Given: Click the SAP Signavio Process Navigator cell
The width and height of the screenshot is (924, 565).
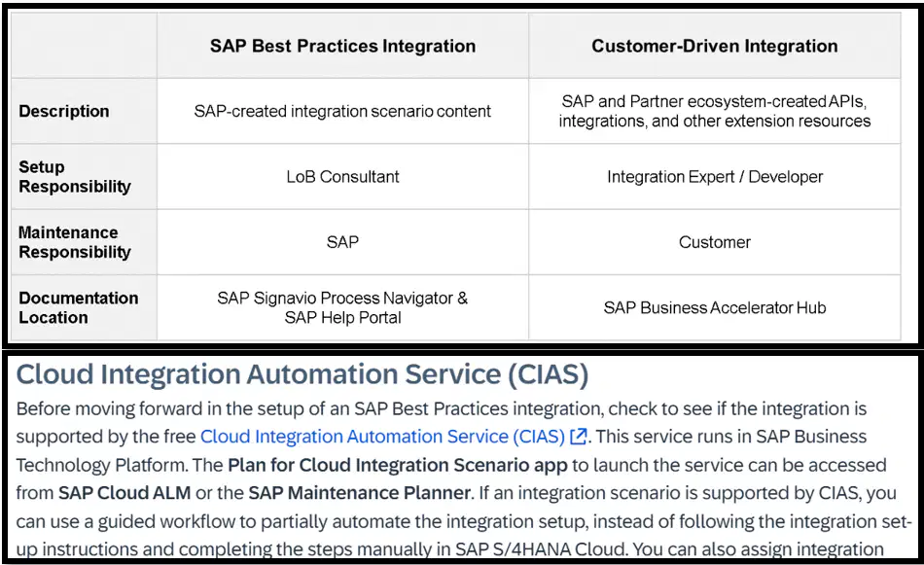Looking at the screenshot, I should [342, 307].
